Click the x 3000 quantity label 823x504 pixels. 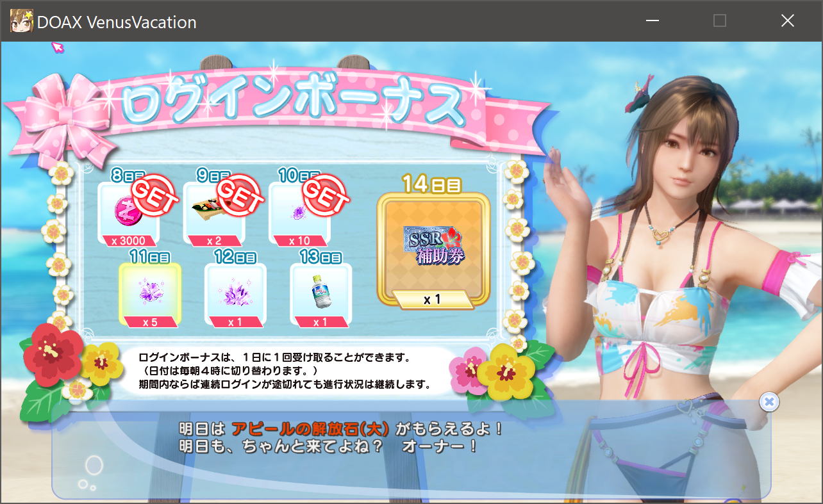(129, 241)
